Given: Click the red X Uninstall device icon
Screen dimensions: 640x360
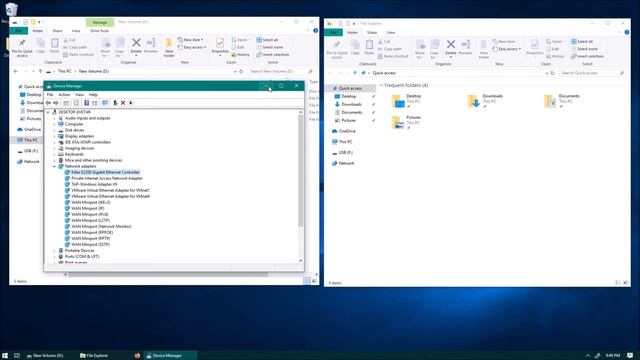Looking at the screenshot, I should [x=122, y=103].
